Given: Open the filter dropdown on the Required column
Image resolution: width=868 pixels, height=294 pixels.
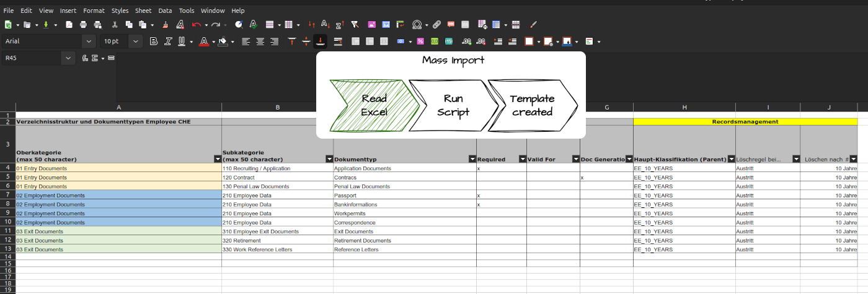Looking at the screenshot, I should 521,159.
